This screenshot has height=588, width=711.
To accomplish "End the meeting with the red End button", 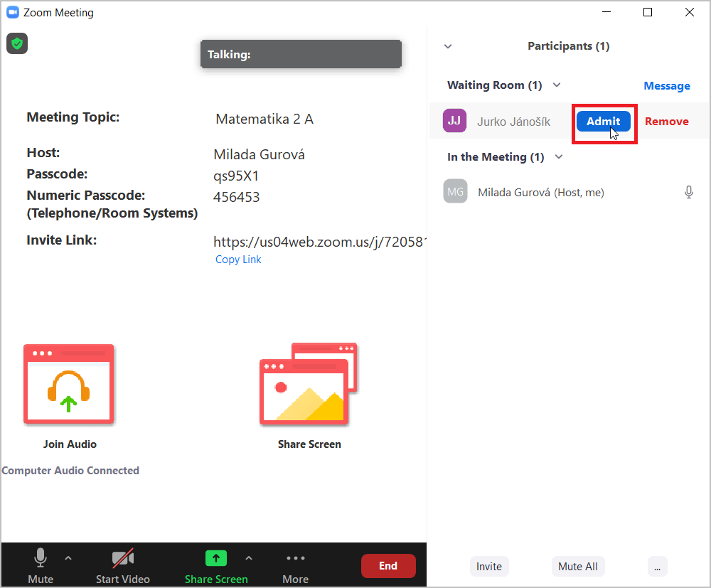I will 388,566.
